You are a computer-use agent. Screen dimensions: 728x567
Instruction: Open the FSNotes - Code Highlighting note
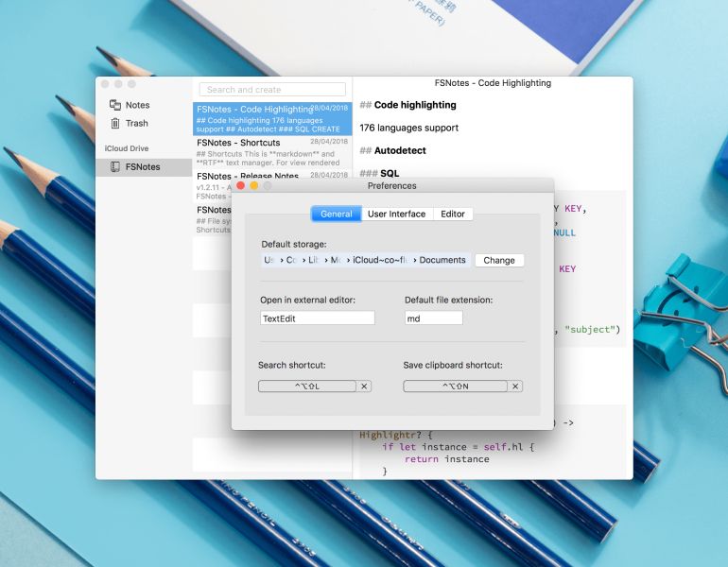coord(272,119)
